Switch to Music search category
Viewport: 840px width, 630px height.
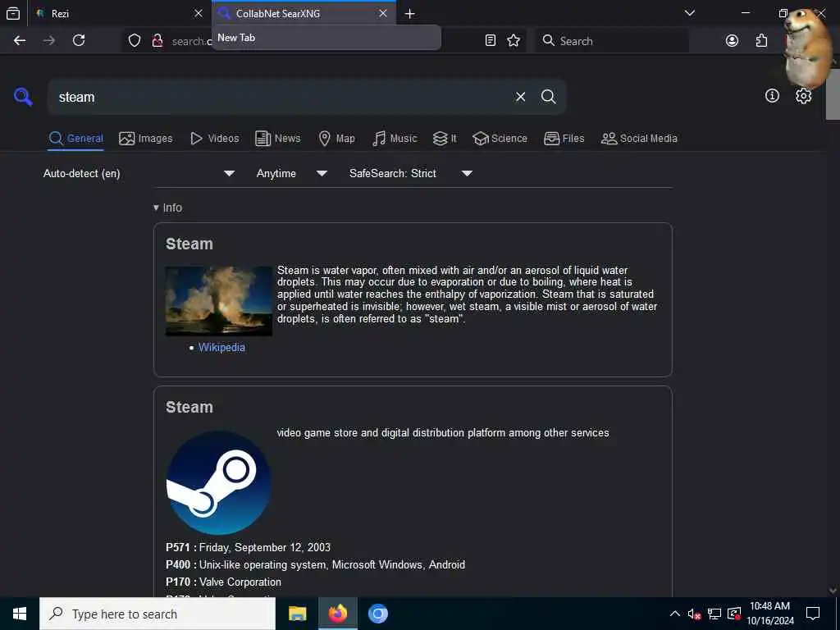point(395,139)
